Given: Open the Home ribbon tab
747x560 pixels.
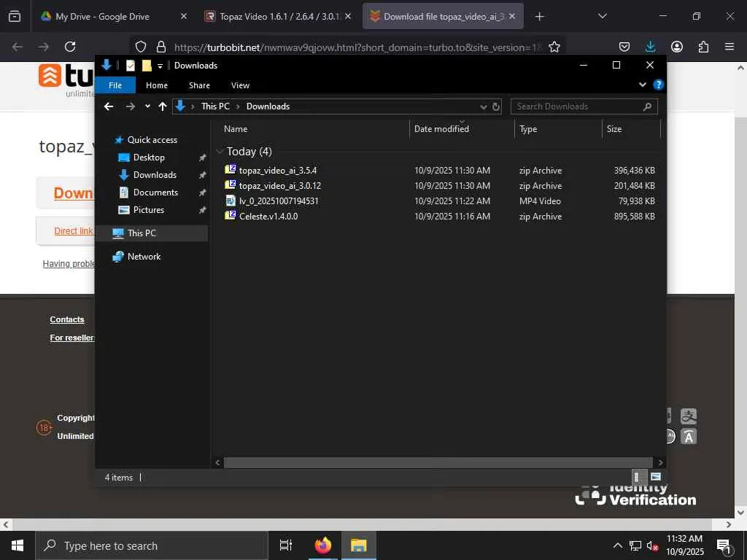Looking at the screenshot, I should (157, 85).
